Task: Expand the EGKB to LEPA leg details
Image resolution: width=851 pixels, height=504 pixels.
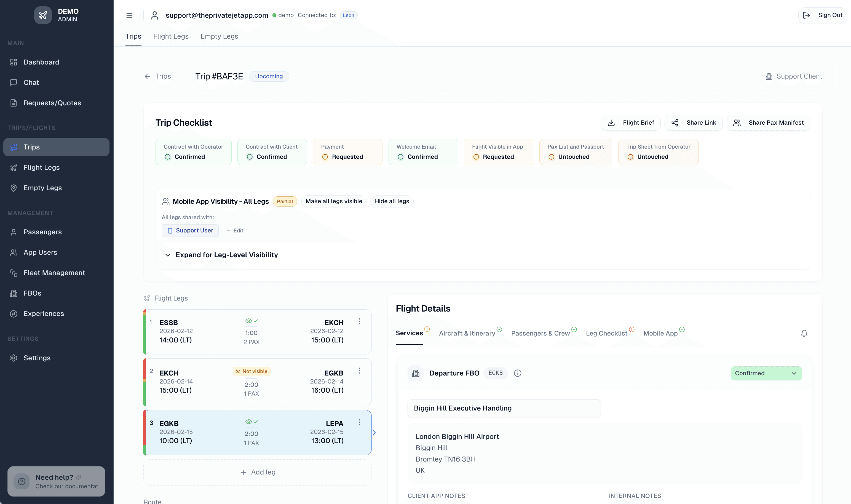Action: [374, 432]
